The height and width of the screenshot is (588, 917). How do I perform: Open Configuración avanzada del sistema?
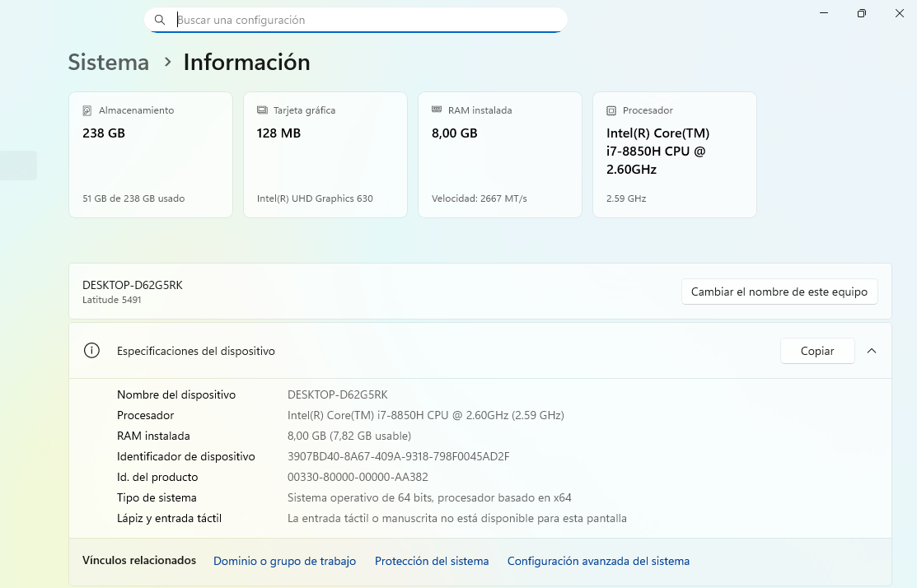pyautogui.click(x=599, y=561)
